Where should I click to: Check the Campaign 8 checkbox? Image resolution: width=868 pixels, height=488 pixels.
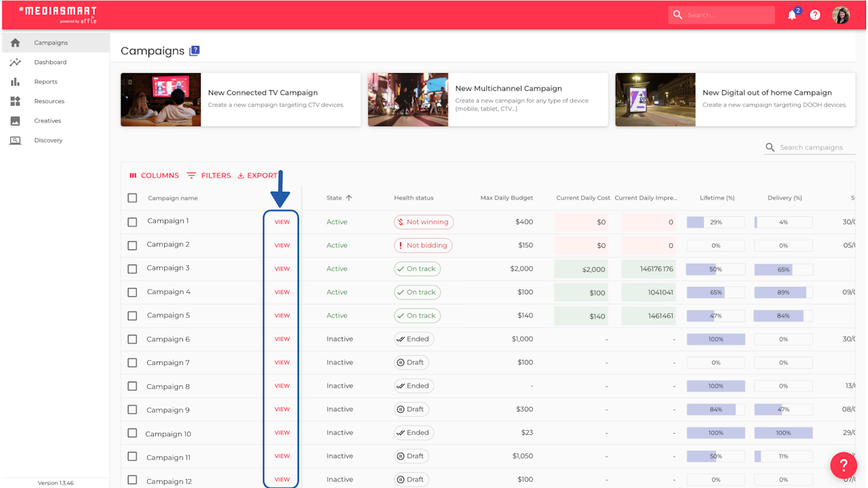(x=132, y=386)
